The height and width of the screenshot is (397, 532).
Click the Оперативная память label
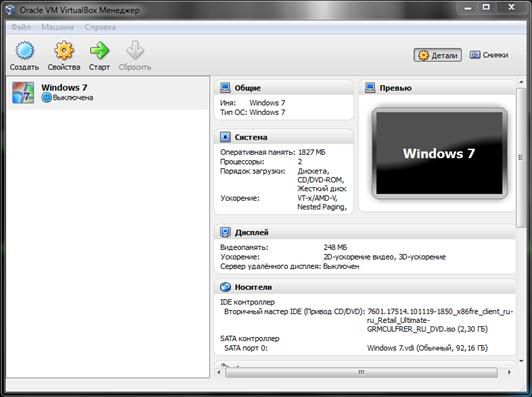258,152
